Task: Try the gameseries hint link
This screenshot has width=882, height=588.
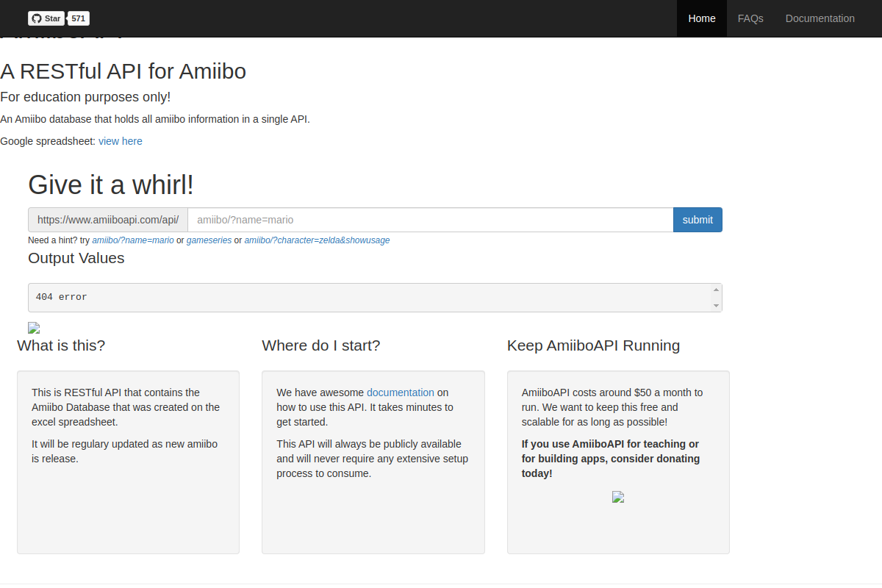Action: (x=209, y=240)
